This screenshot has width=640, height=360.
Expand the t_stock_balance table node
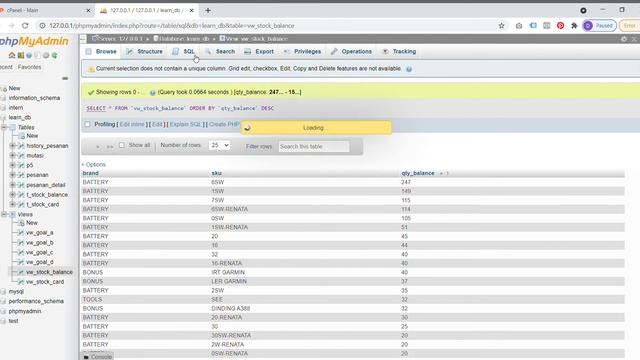pyautogui.click(x=12, y=194)
